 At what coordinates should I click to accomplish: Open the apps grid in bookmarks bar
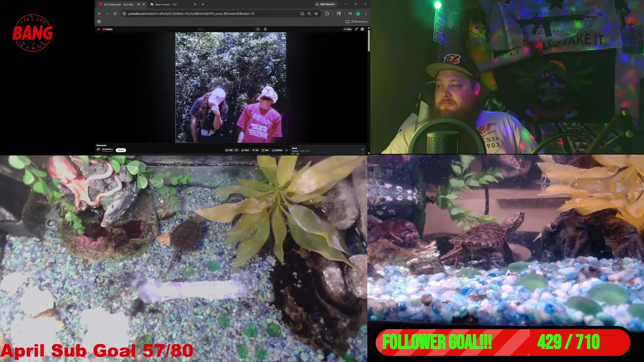99,22
